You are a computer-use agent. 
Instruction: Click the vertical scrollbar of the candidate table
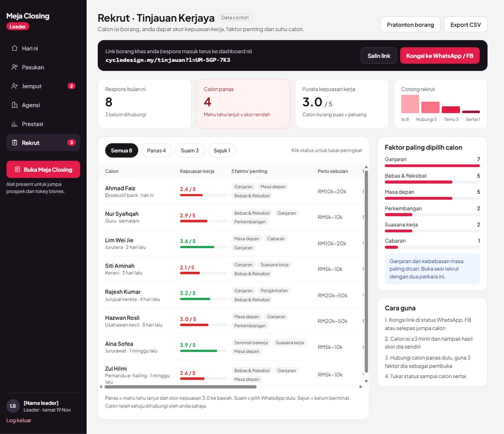[x=366, y=272]
